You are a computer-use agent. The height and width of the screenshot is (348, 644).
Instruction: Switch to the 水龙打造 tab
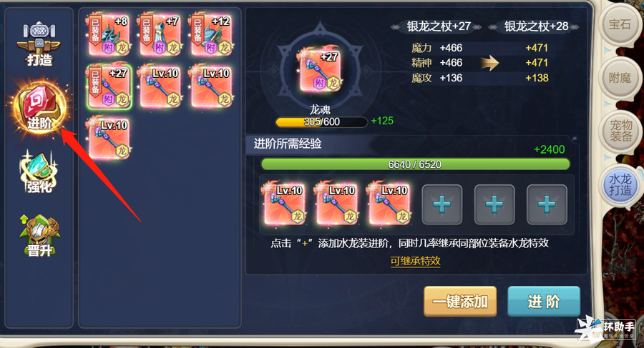point(620,184)
